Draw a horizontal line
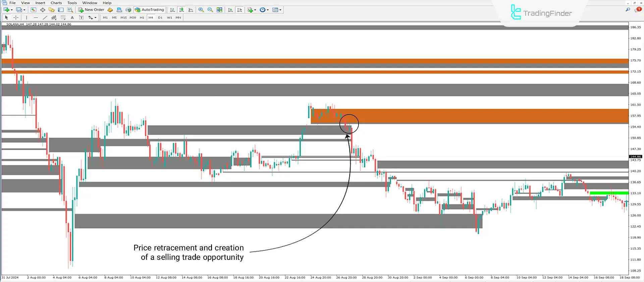Viewport: 644px width, 282px height. click(36, 17)
